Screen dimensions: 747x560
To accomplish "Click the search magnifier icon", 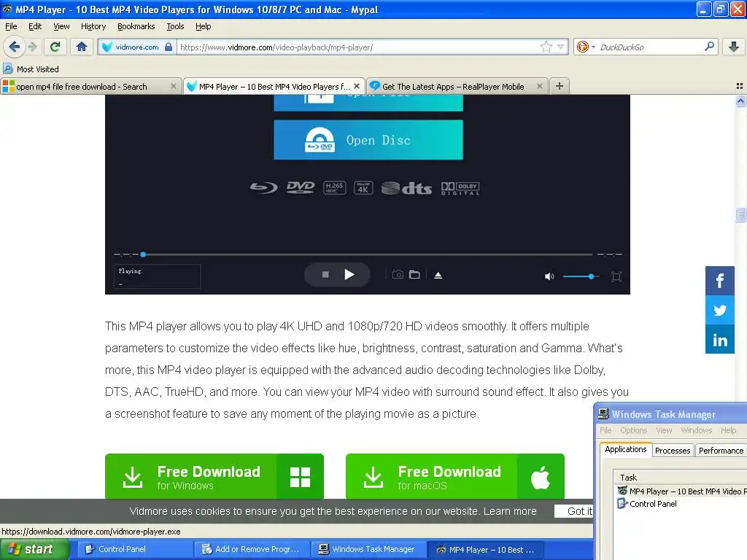I will [x=709, y=47].
